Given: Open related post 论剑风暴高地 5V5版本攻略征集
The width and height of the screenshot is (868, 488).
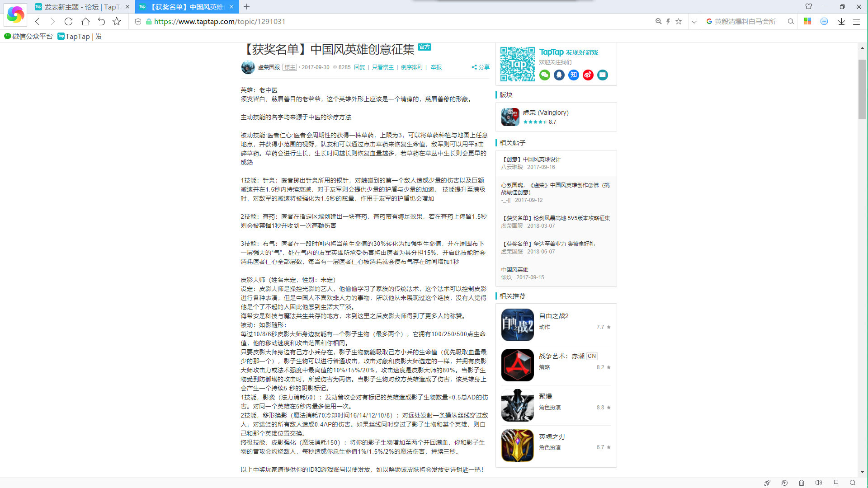Looking at the screenshot, I should pyautogui.click(x=556, y=218).
